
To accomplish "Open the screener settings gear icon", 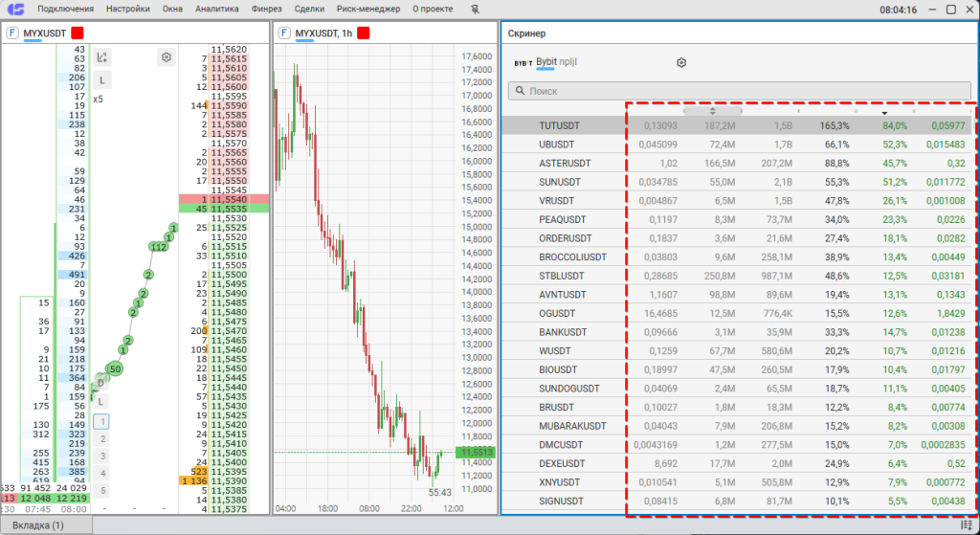I will (681, 63).
